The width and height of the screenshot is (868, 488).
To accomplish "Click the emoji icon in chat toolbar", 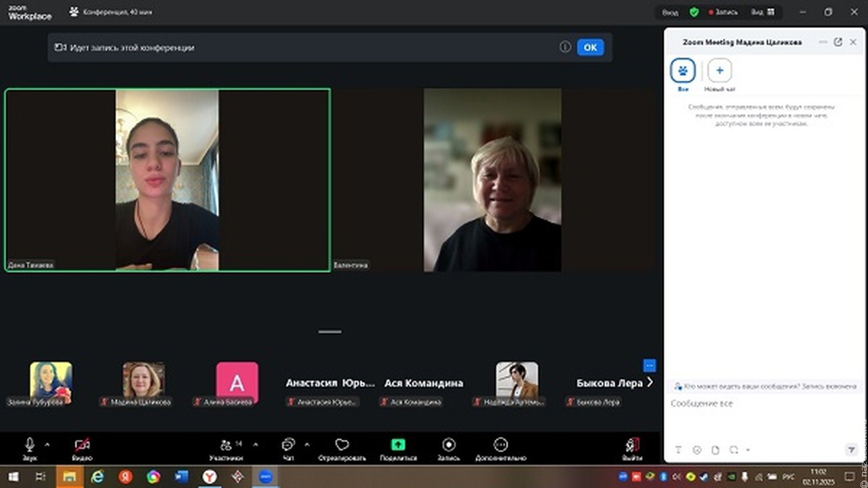I will [x=696, y=450].
